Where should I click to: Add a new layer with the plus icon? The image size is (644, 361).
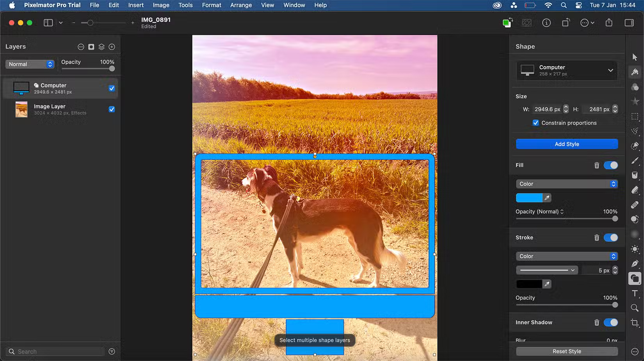112,46
